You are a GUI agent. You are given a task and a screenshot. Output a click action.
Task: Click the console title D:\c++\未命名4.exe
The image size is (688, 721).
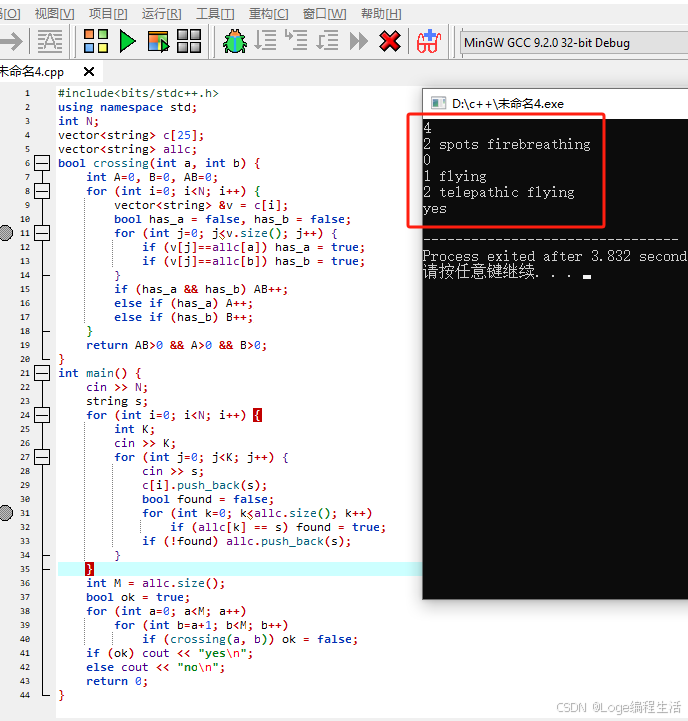508,103
